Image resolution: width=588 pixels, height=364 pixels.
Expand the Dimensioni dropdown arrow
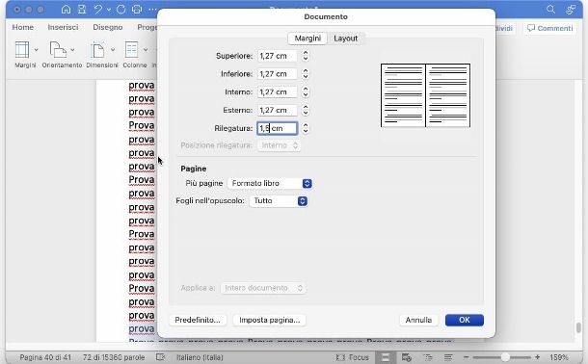(113, 50)
